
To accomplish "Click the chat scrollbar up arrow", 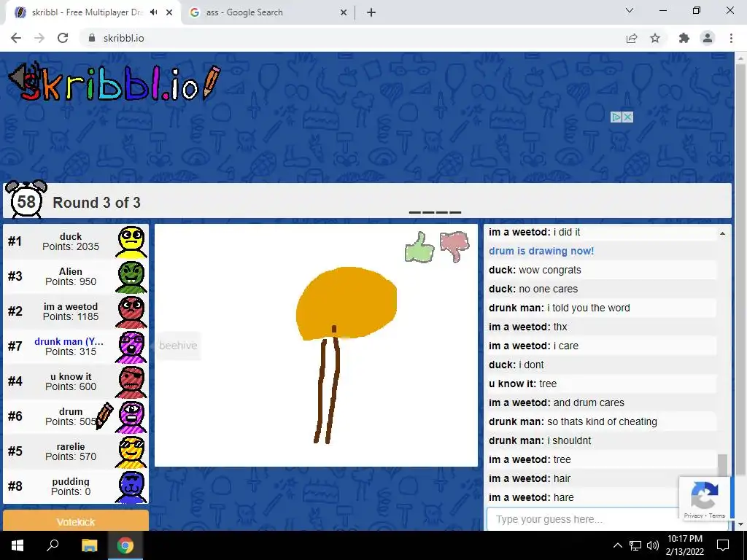I will 722,233.
